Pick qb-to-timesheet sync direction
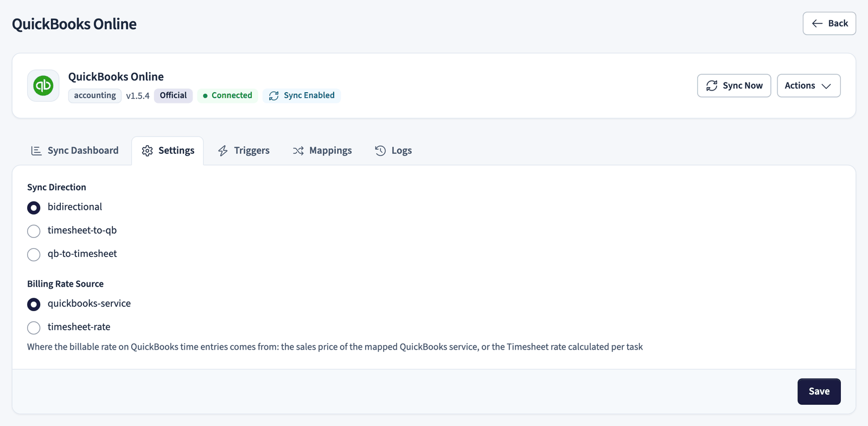The image size is (868, 426). 34,254
